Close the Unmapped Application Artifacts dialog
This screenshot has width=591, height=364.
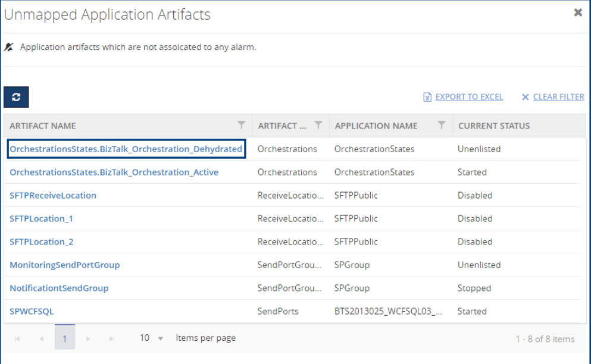[578, 13]
